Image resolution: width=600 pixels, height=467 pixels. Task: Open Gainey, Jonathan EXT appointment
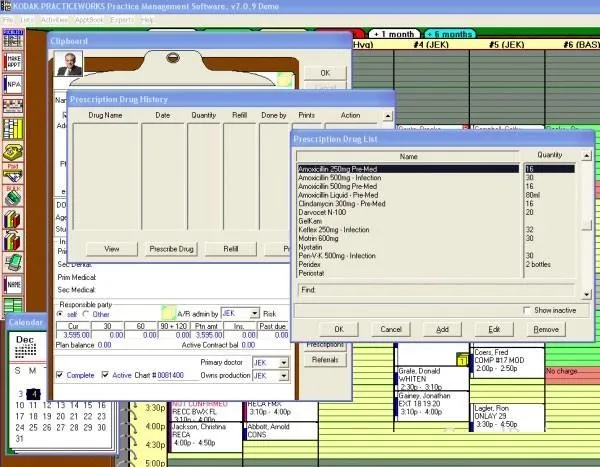pos(432,404)
